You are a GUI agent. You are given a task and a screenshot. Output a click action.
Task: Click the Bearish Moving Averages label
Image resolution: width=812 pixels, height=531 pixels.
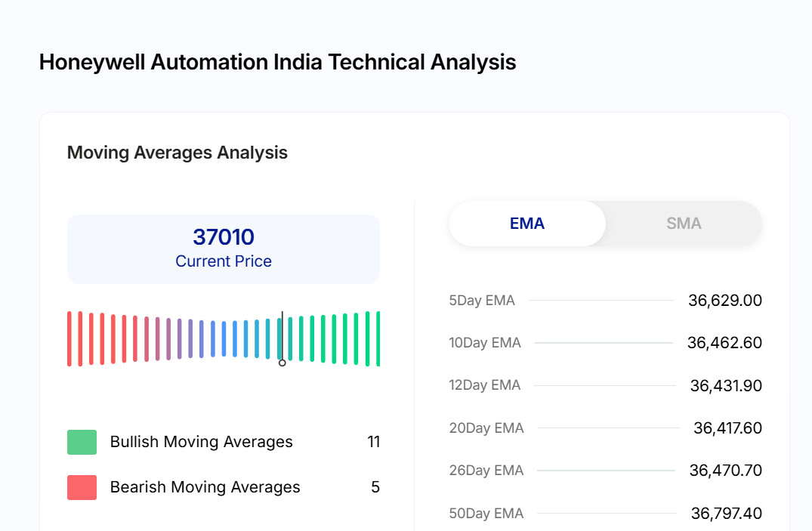tap(205, 487)
